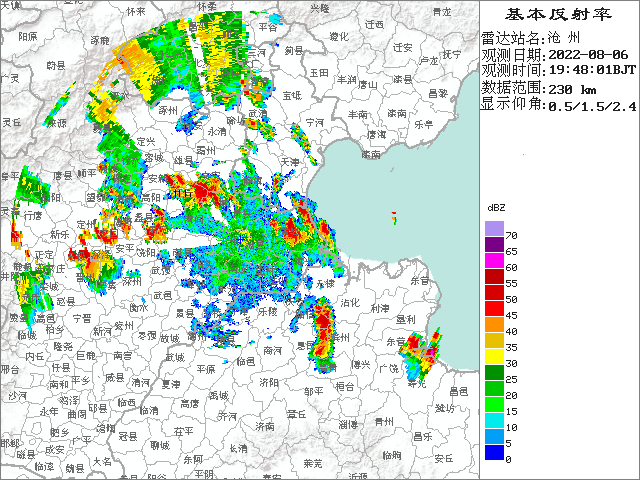Image resolution: width=640 pixels, height=480 pixels.
Task: Click the 基本反射率 title text
Action: 559,14
